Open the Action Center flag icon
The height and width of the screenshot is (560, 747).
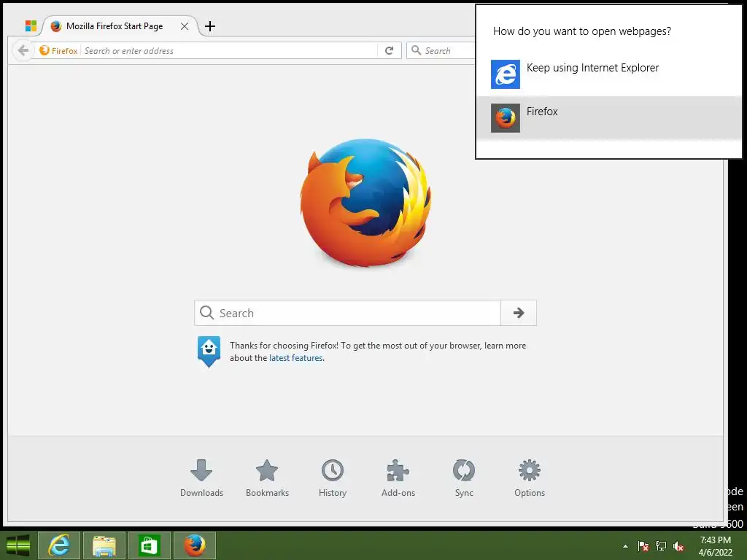[643, 546]
